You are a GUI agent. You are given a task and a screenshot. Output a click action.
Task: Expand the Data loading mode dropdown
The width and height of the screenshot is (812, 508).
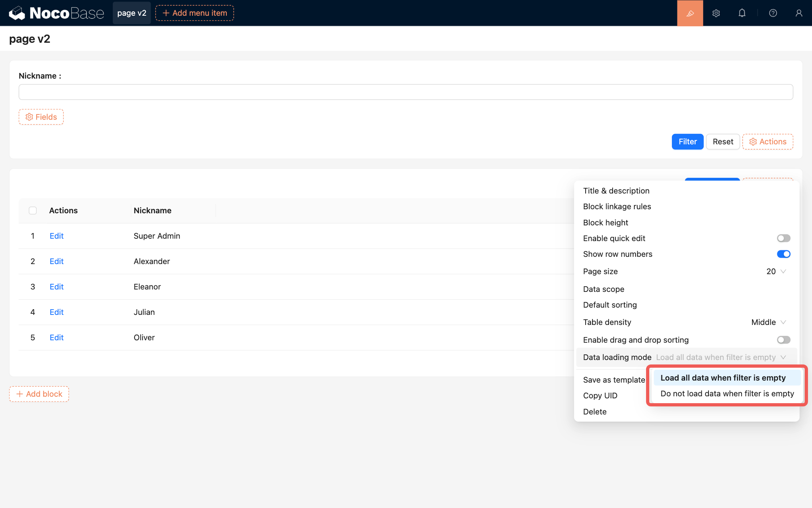pyautogui.click(x=721, y=357)
